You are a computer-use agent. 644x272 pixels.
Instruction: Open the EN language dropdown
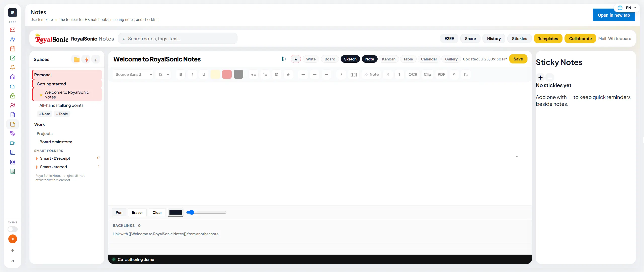627,8
